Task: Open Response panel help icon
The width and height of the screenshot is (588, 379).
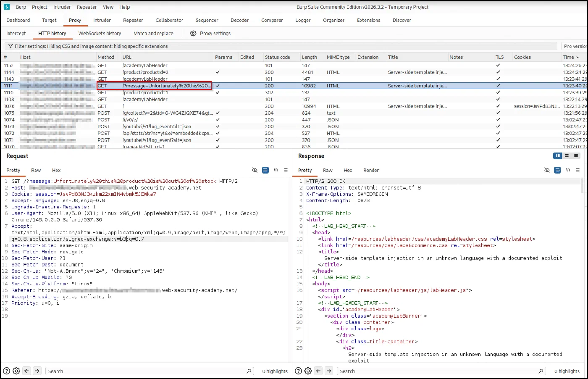Action: (298, 371)
